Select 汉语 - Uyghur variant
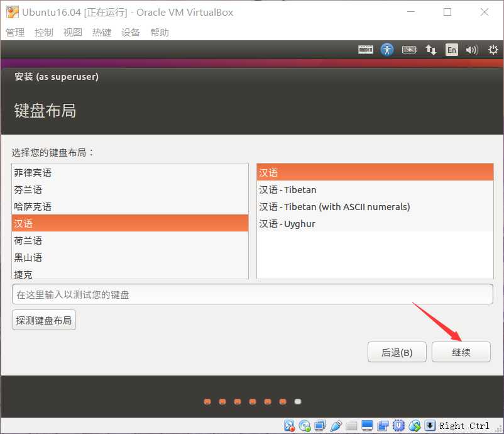Viewport: 504px width, 434px height. [375, 223]
